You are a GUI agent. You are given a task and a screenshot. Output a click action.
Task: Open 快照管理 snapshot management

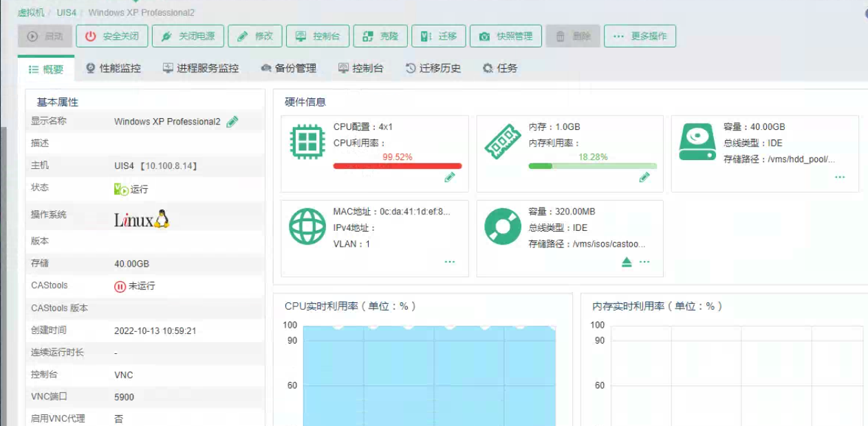pos(506,36)
